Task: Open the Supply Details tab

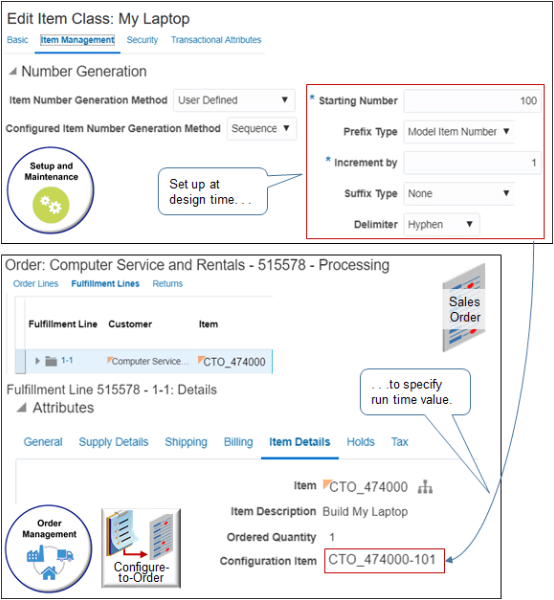Action: pyautogui.click(x=114, y=442)
